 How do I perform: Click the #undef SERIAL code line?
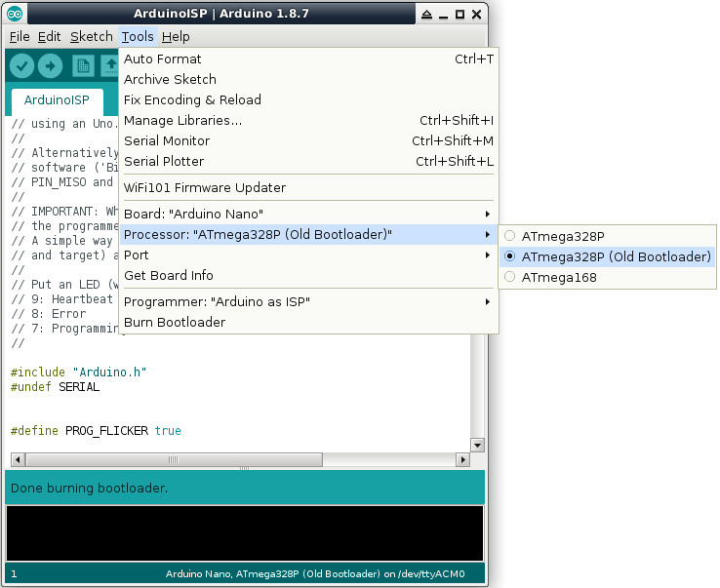coord(55,387)
